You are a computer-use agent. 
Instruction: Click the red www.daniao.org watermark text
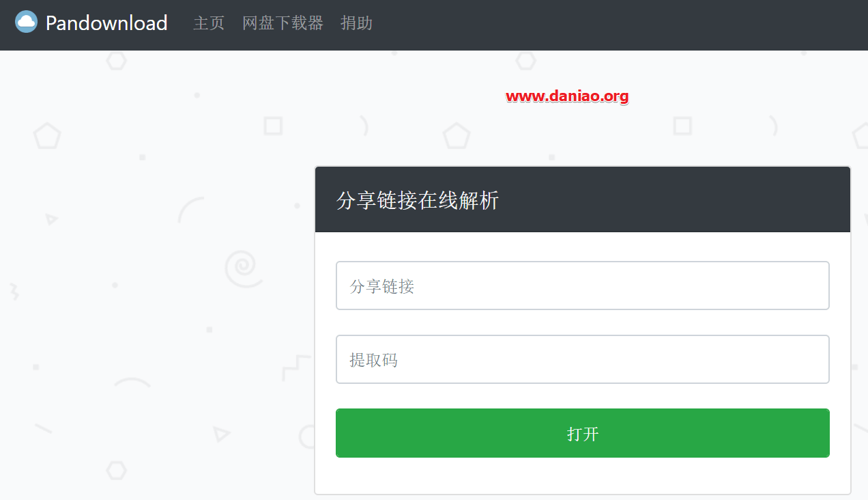(567, 96)
